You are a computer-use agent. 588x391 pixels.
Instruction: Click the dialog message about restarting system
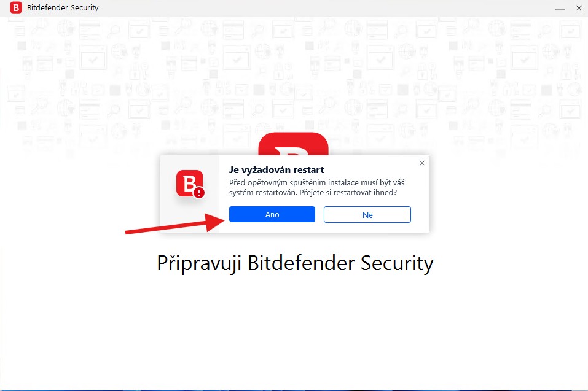tap(316, 188)
